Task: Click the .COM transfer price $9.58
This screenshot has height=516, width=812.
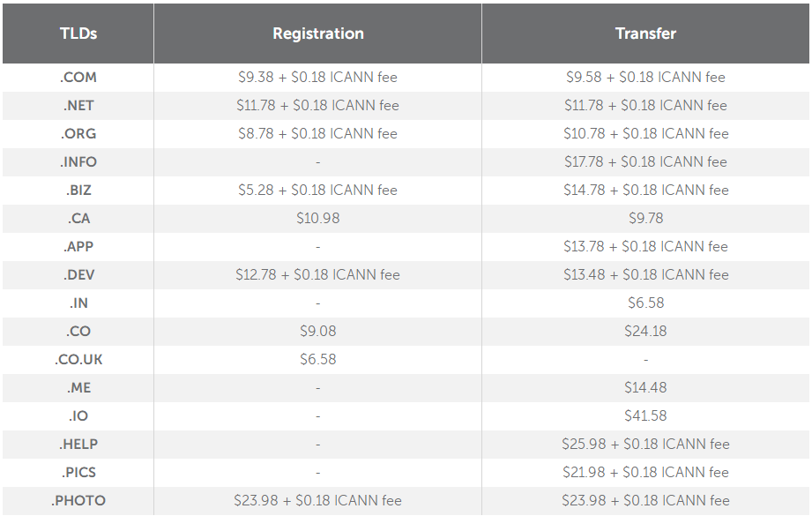Action: [645, 77]
